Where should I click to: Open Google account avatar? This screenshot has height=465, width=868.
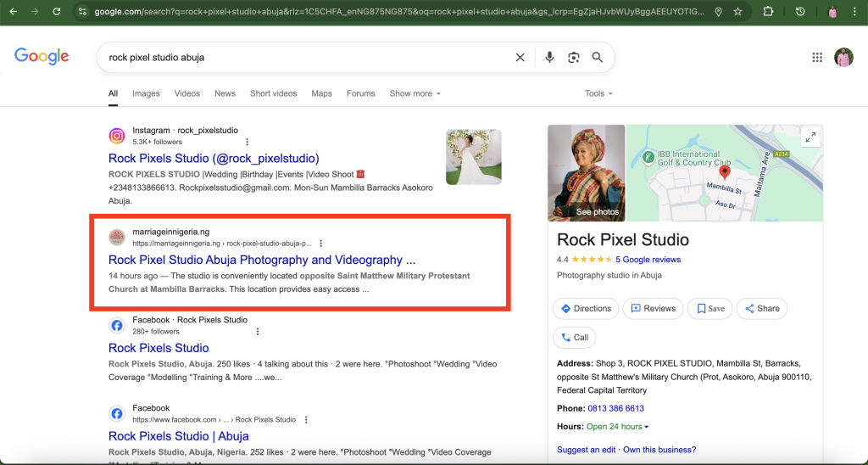pos(843,57)
